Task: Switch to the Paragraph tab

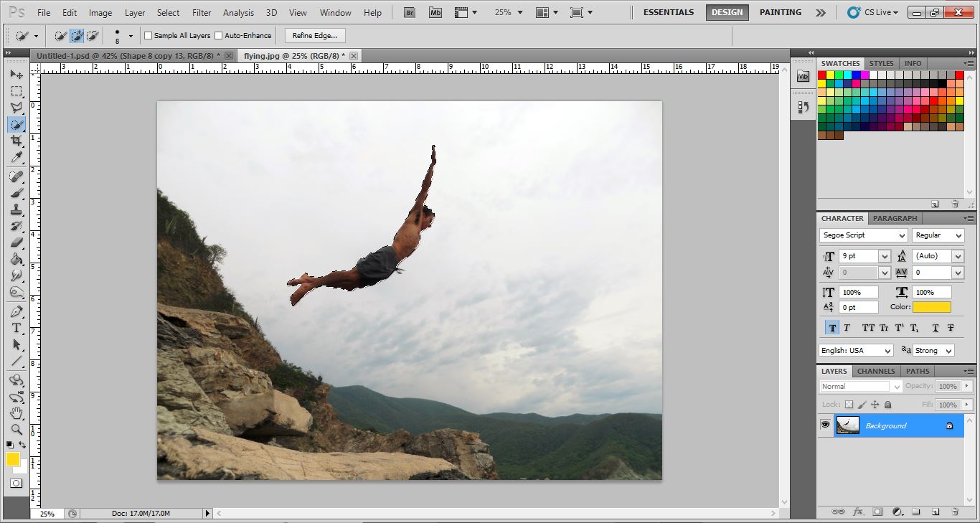Action: [x=895, y=218]
